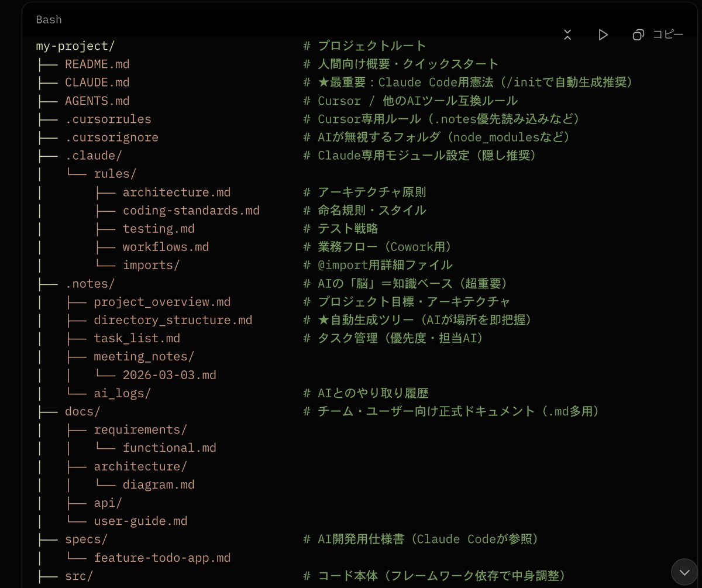
Task: Click the diagram.md entry
Action: [159, 484]
